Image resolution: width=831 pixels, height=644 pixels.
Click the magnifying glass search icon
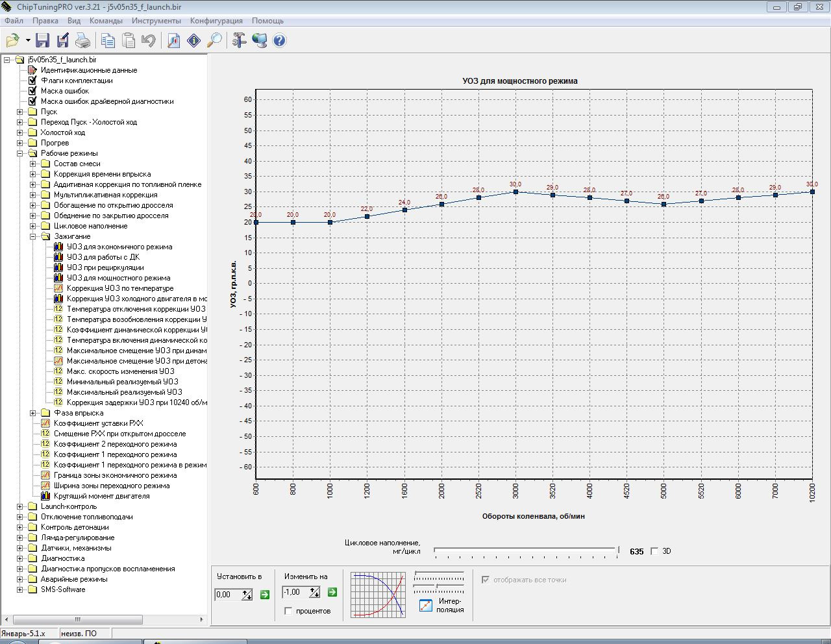tap(214, 41)
